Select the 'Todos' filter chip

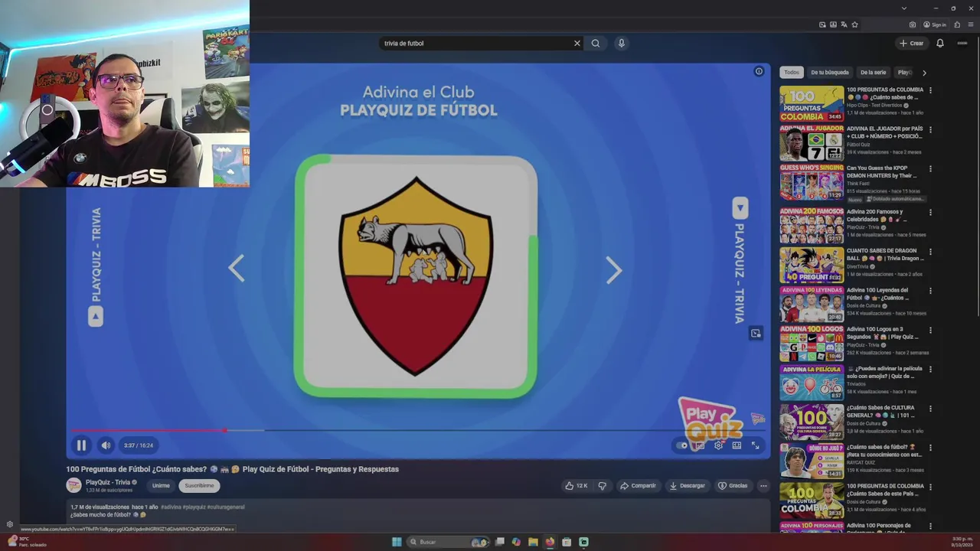point(792,73)
